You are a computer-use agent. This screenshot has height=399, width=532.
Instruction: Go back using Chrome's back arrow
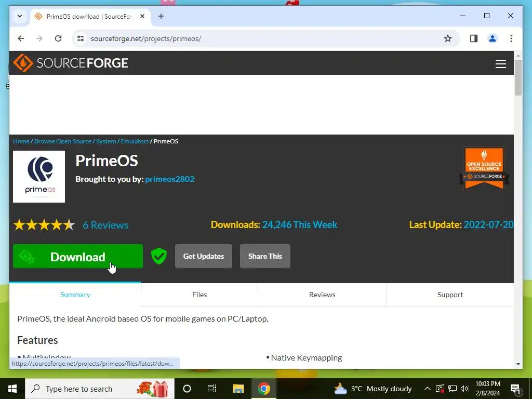(21, 38)
